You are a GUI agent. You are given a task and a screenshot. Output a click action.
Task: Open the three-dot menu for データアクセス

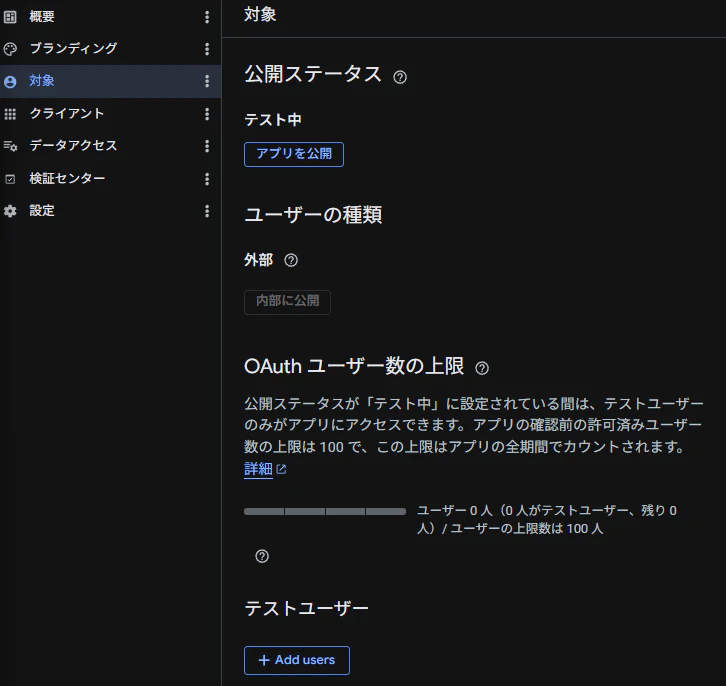(207, 146)
